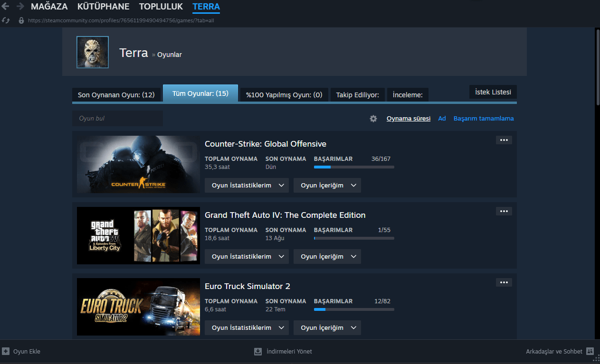Click the download icon at bottom
The image size is (600, 364).
point(258,352)
